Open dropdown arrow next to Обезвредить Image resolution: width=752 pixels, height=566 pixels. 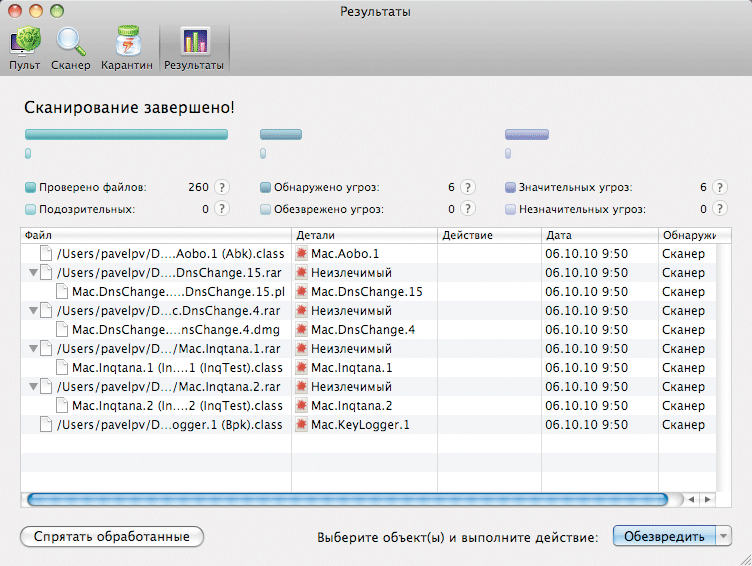[x=725, y=536]
